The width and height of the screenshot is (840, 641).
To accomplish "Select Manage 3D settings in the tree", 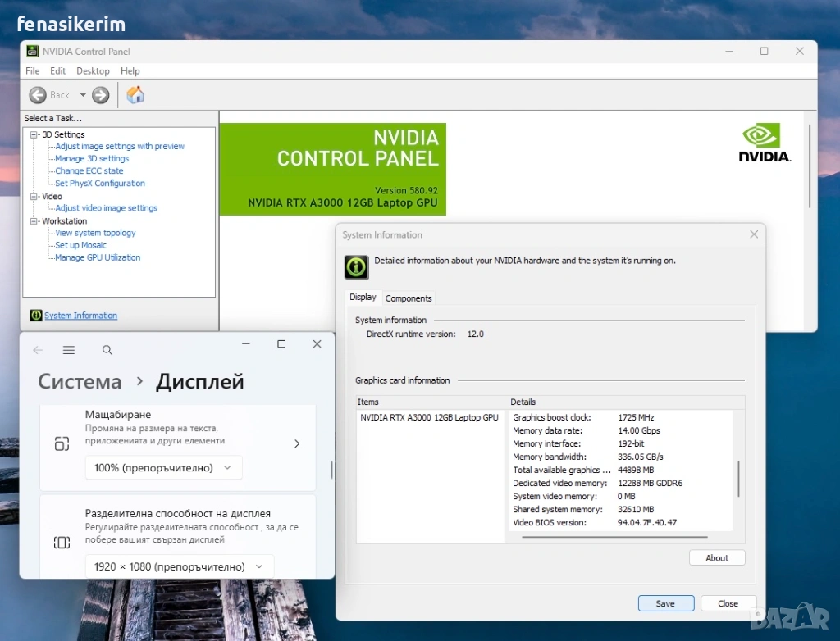I will coord(92,159).
